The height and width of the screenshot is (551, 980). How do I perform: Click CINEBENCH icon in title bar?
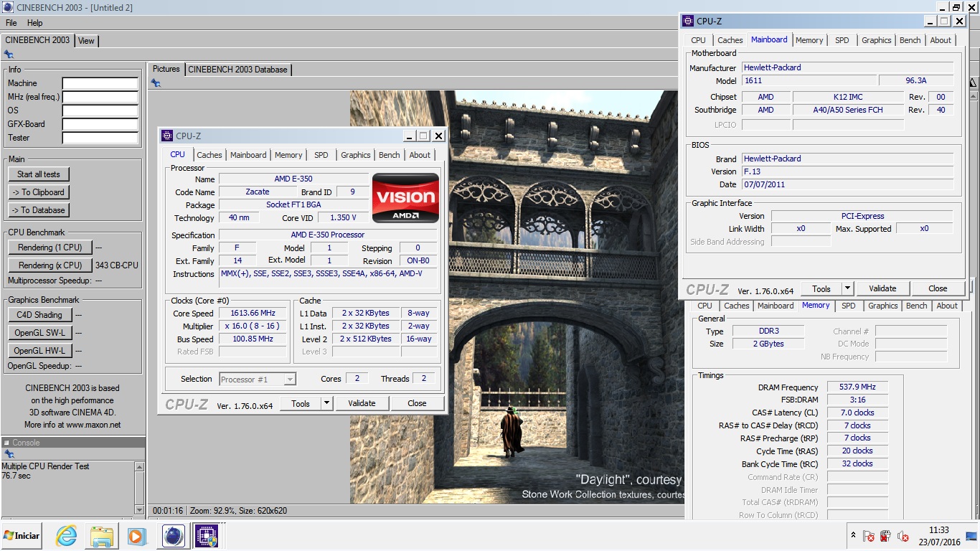pyautogui.click(x=7, y=7)
